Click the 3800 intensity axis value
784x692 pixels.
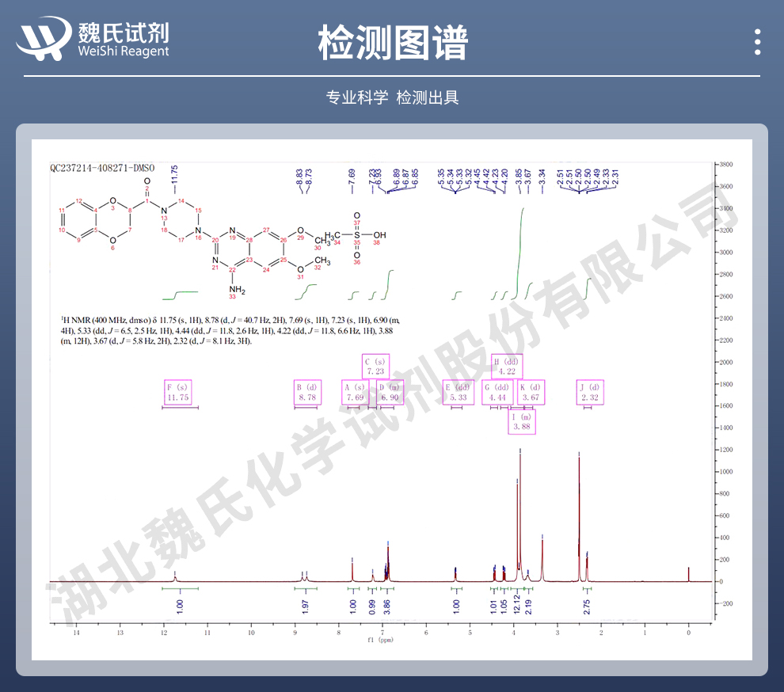[726, 165]
